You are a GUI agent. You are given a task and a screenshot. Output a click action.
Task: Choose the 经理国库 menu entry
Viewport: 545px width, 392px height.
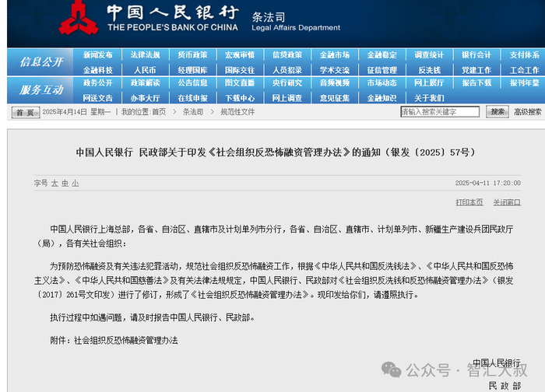click(192, 70)
